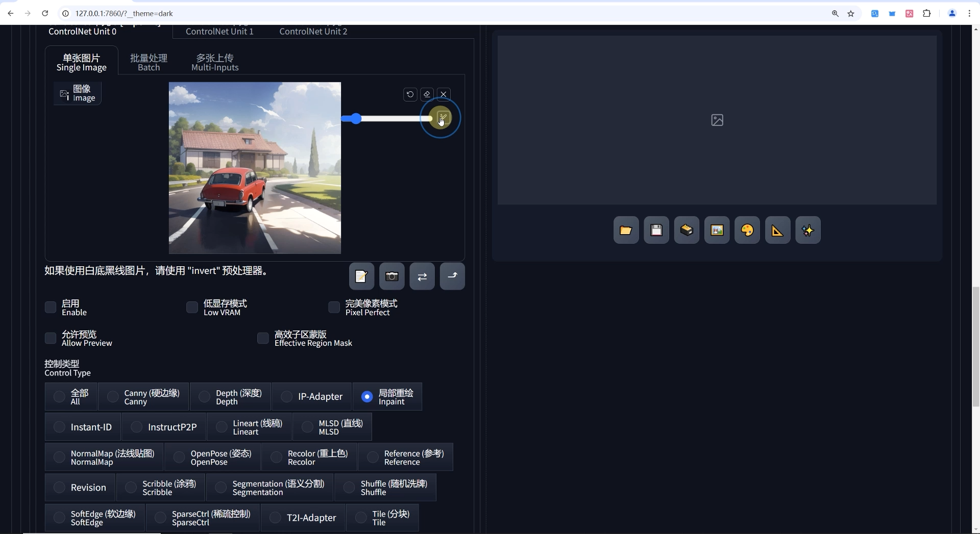The width and height of the screenshot is (980, 534).
Task: Click the sparkle upscale icon
Action: [x=808, y=230]
